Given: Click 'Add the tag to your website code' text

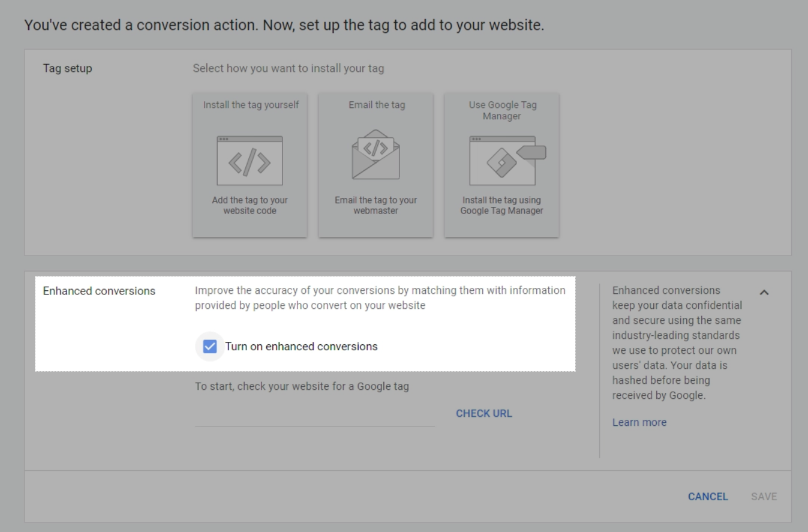Looking at the screenshot, I should (250, 205).
